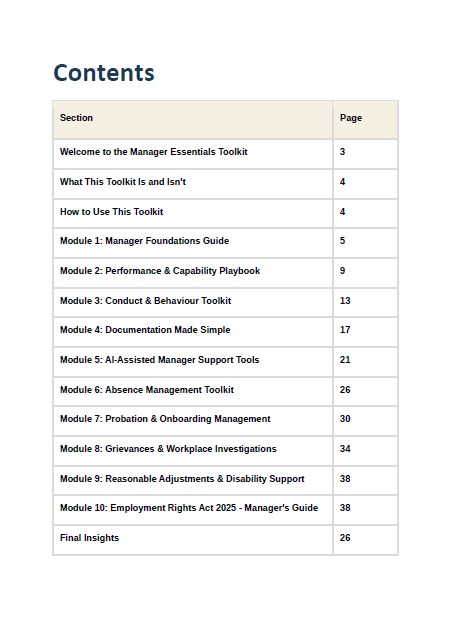The width and height of the screenshot is (449, 638).
Task: Click page number 21 for Module 5
Action: tap(345, 360)
